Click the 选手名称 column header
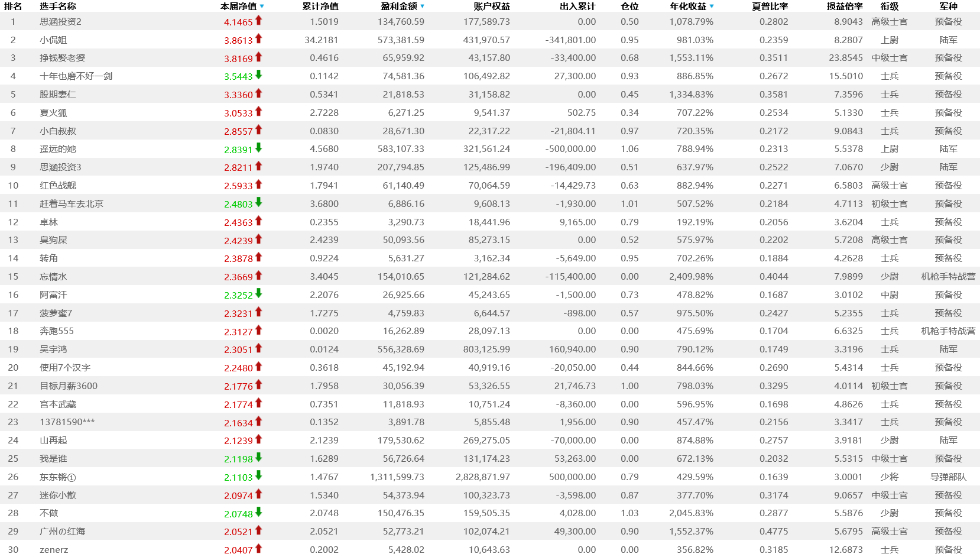 [x=58, y=7]
